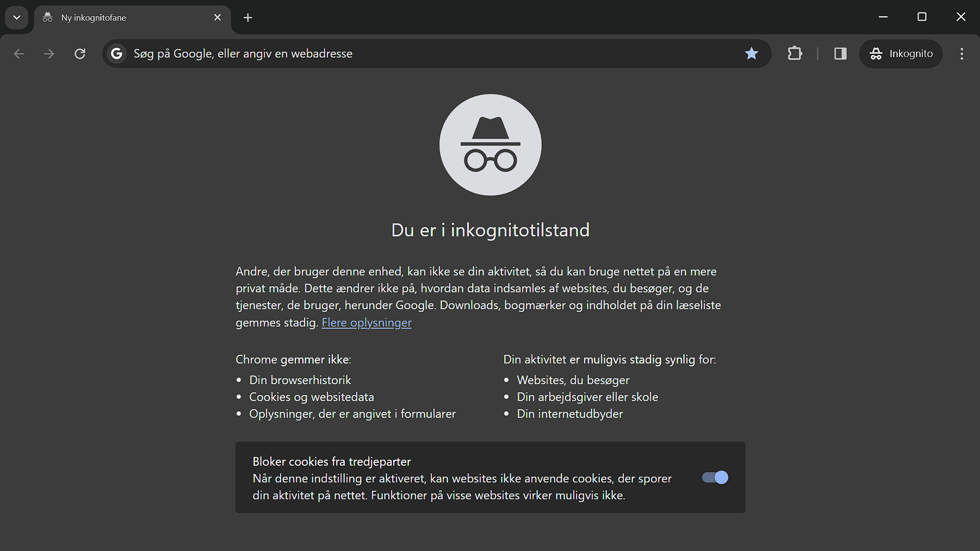Open the tab search dropdown arrow
The width and height of the screenshot is (980, 551).
17,17
